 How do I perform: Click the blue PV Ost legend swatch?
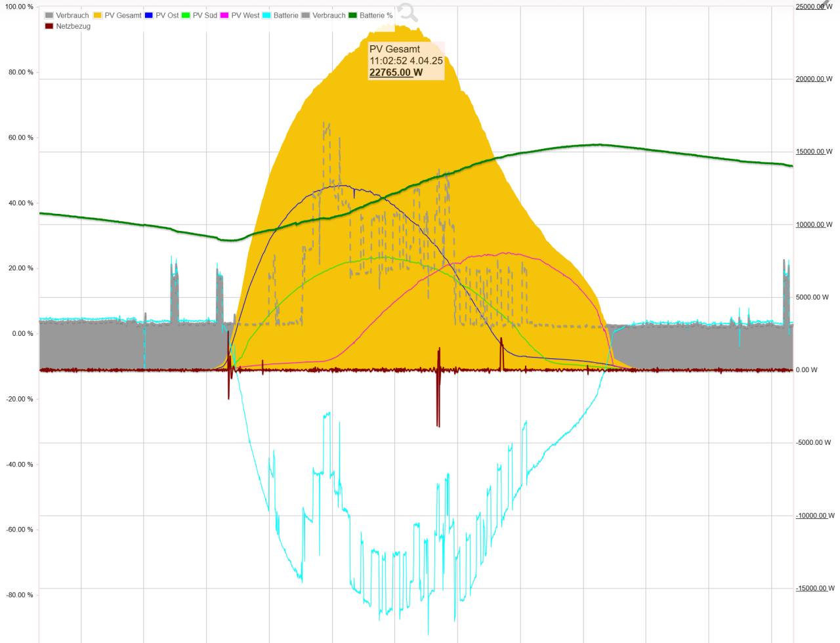[149, 16]
